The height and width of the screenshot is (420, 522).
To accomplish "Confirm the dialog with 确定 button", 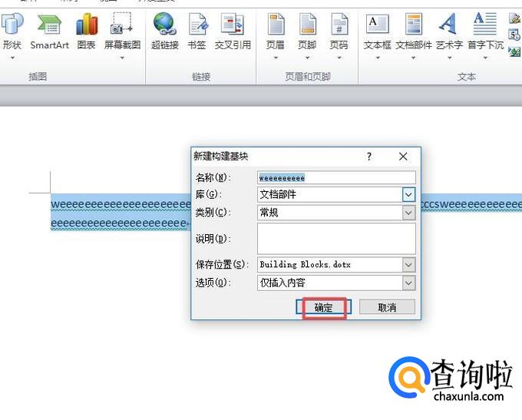I will (323, 307).
